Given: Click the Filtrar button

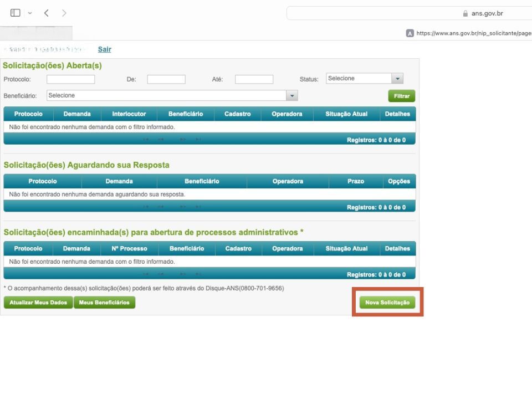Looking at the screenshot, I should [401, 96].
